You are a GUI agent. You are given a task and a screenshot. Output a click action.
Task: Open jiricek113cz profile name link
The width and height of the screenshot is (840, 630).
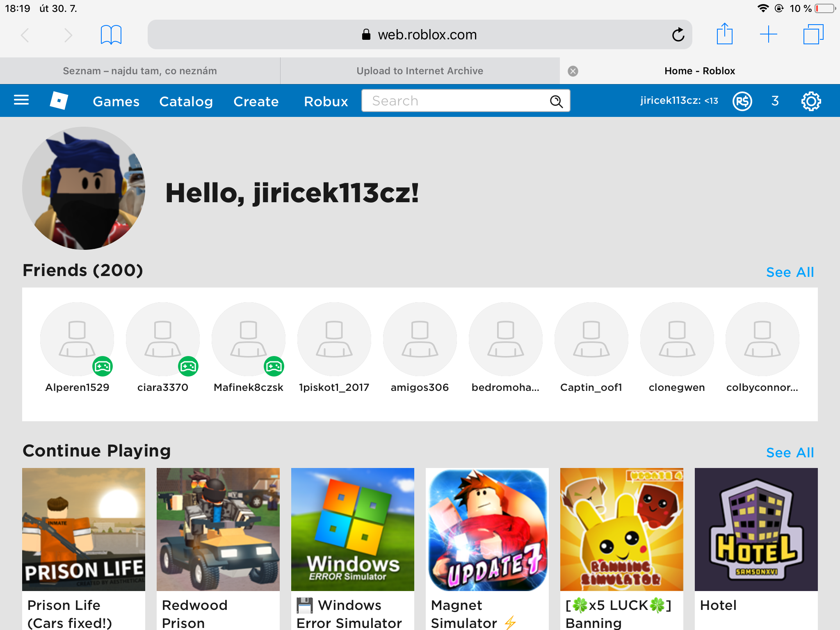tap(679, 100)
